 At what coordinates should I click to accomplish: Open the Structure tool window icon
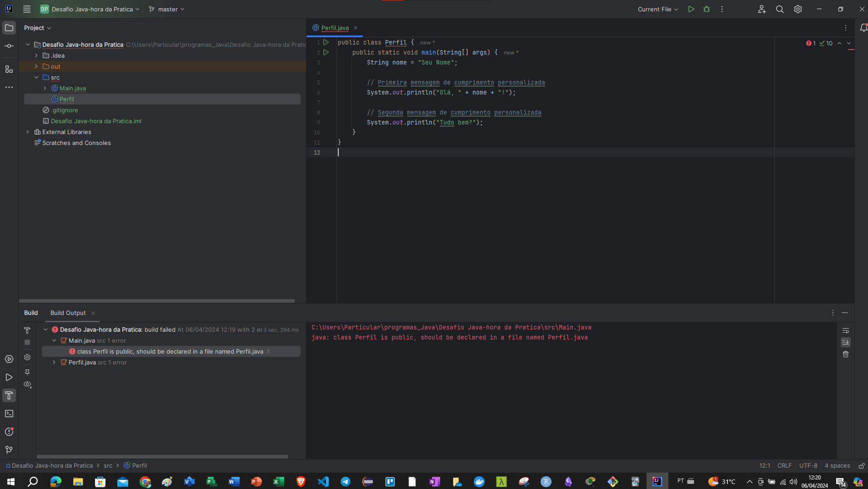9,69
